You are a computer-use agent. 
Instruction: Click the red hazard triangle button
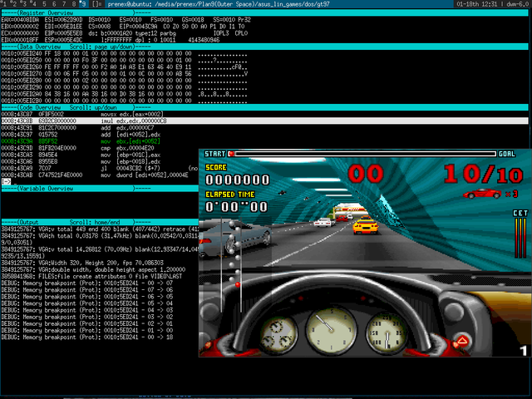[x=462, y=342]
